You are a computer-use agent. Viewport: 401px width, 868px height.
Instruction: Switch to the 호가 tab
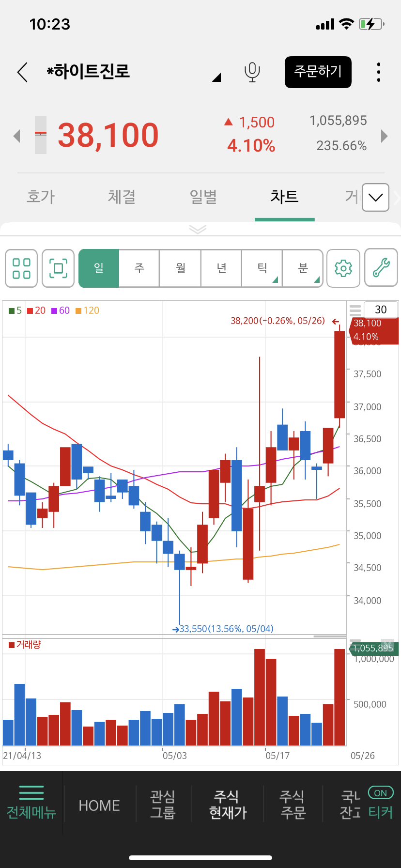(x=41, y=197)
